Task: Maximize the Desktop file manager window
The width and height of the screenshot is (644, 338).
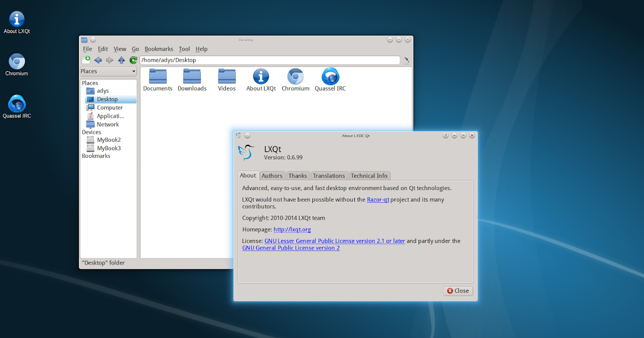Action: [x=399, y=40]
